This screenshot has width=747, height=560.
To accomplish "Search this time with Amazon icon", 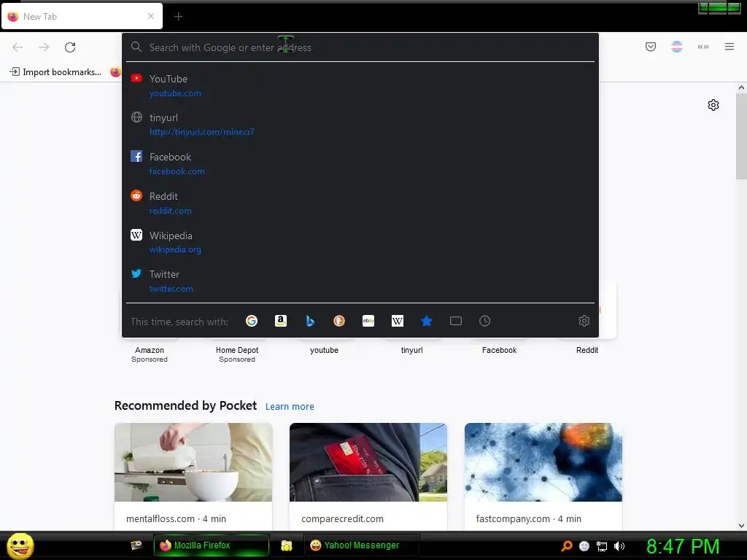I will (x=281, y=321).
